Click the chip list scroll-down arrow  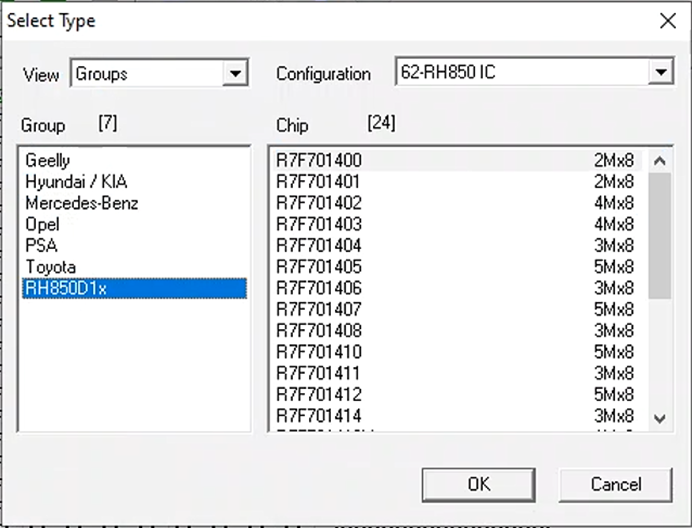tap(659, 418)
